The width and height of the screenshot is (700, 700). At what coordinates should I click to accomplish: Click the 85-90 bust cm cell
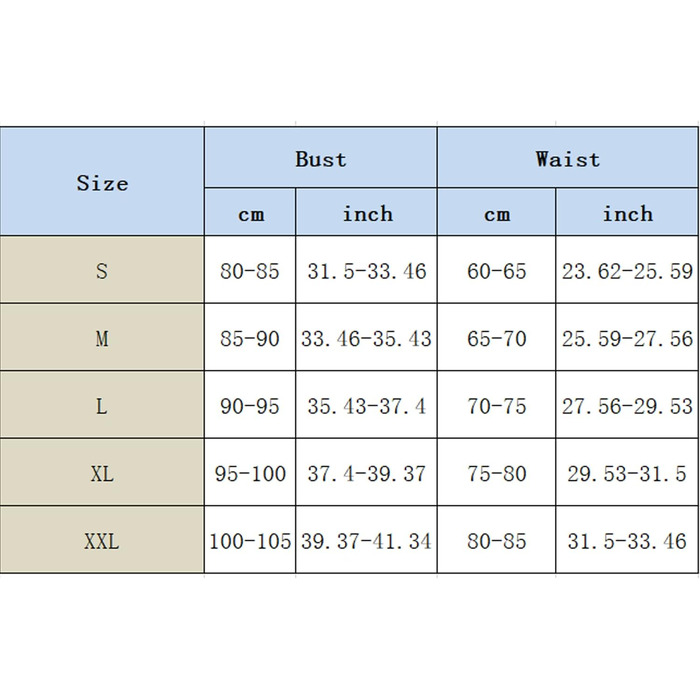click(x=250, y=339)
